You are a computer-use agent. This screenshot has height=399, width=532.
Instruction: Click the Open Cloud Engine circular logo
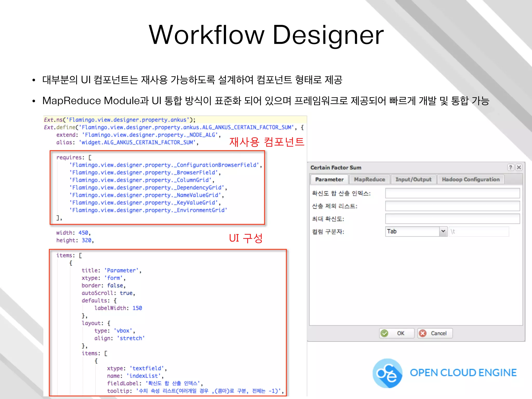point(387,373)
